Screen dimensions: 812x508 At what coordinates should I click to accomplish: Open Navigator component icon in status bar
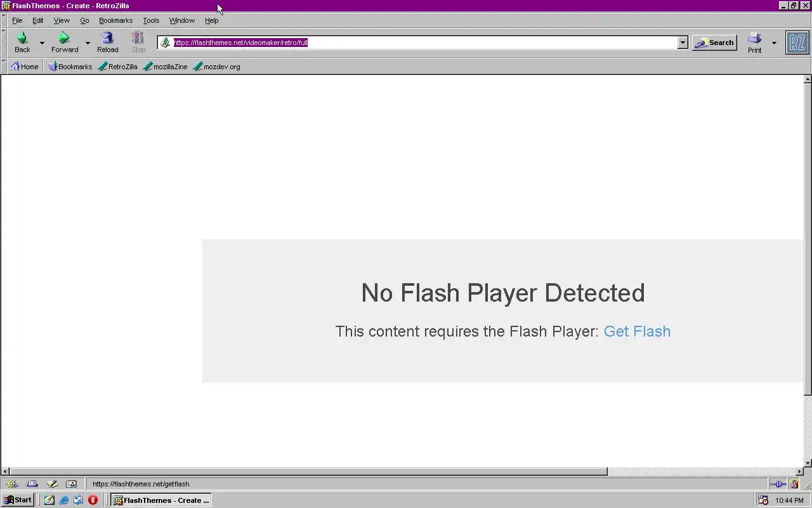point(12,484)
